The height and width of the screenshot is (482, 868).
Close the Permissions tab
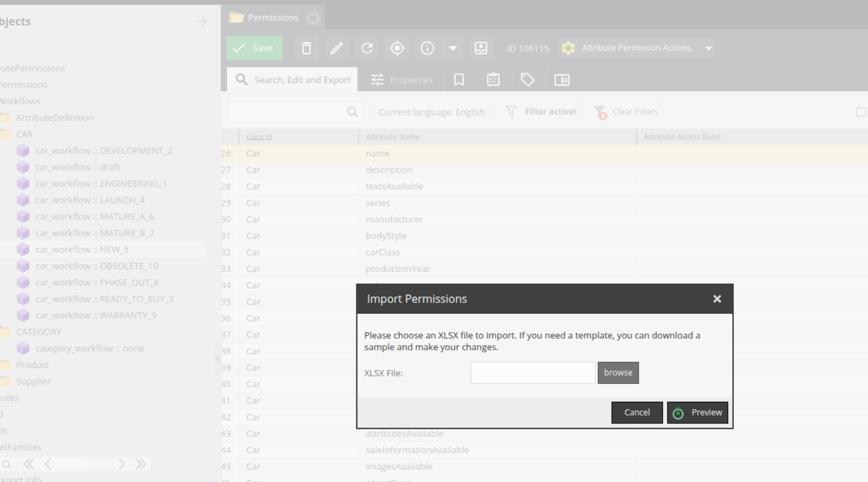point(313,18)
